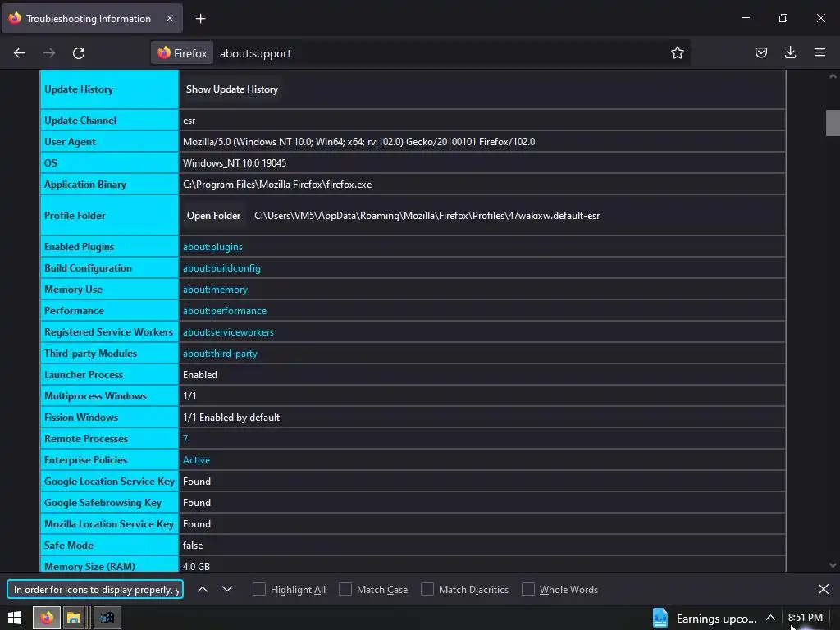Bookmark this page with the star

click(x=677, y=52)
